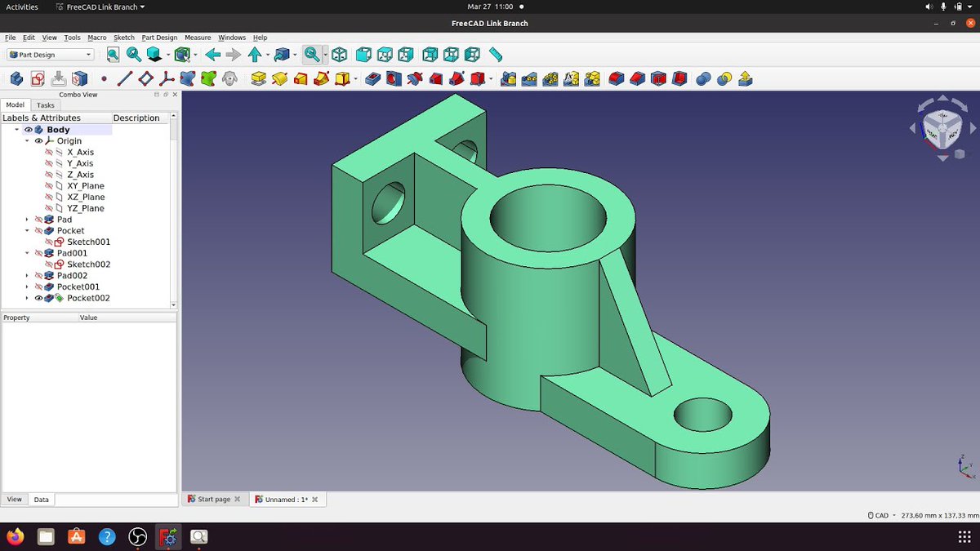Show the Pad feature via its eye
The width and height of the screenshot is (980, 551).
pyautogui.click(x=38, y=220)
